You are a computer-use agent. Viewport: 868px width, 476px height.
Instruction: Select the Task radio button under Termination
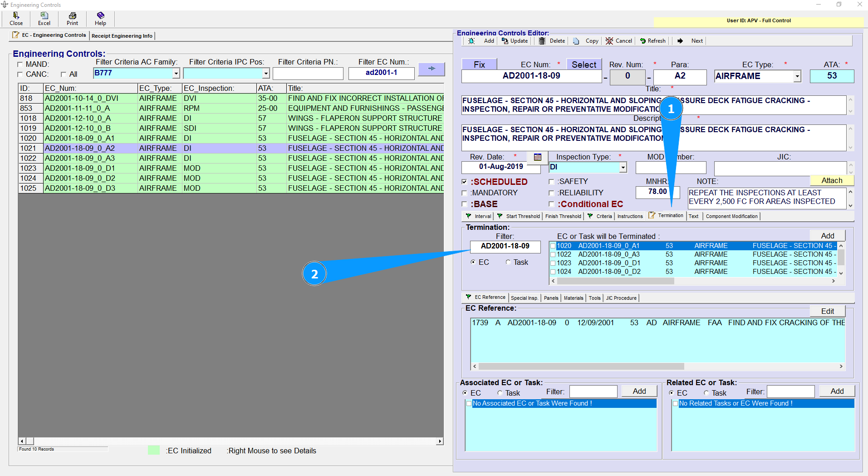point(508,262)
